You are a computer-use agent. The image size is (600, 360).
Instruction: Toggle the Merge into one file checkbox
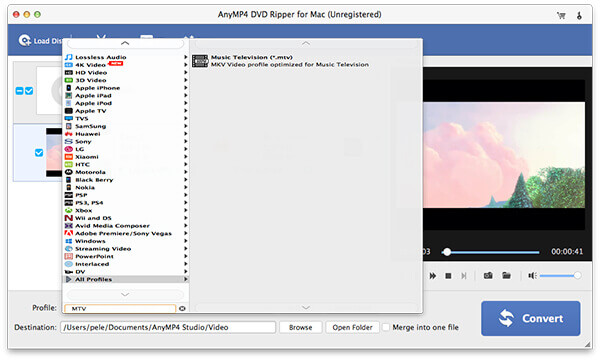pyautogui.click(x=386, y=327)
